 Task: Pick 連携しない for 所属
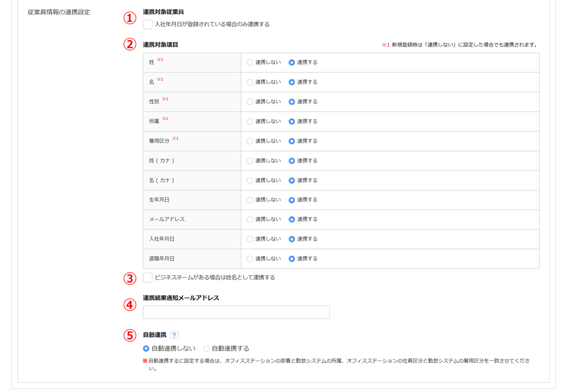(250, 121)
